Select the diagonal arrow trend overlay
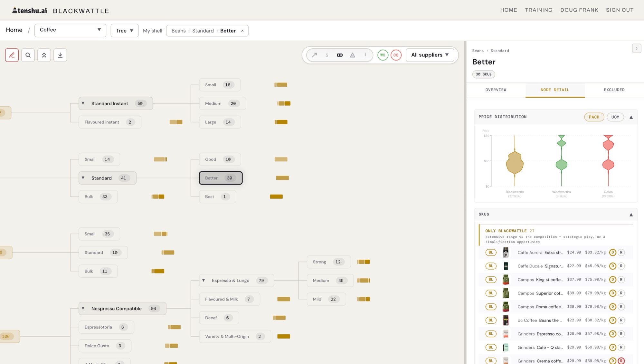The height and width of the screenshot is (364, 644). pyautogui.click(x=314, y=55)
